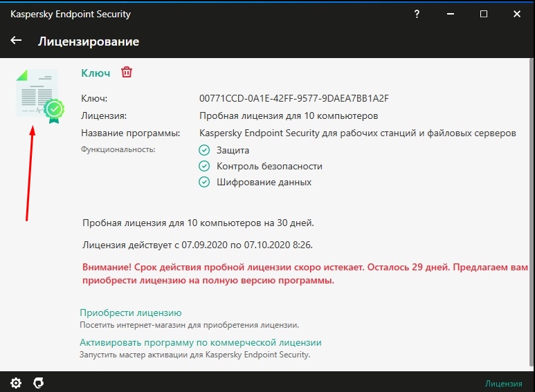Open help with the question mark

[x=417, y=14]
